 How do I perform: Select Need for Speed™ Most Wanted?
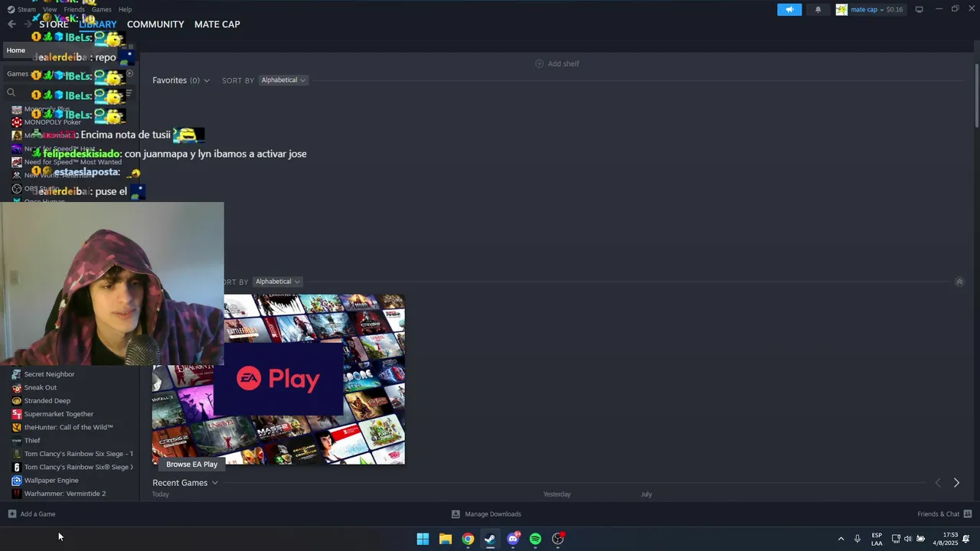[x=73, y=162]
